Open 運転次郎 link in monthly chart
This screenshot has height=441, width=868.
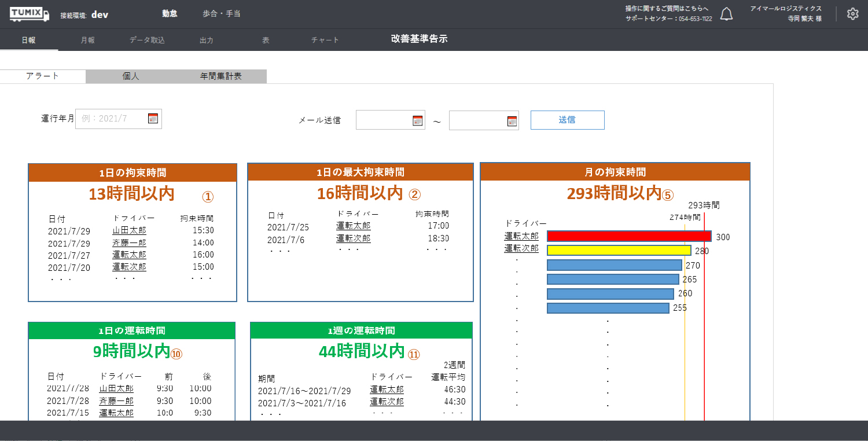[521, 248]
